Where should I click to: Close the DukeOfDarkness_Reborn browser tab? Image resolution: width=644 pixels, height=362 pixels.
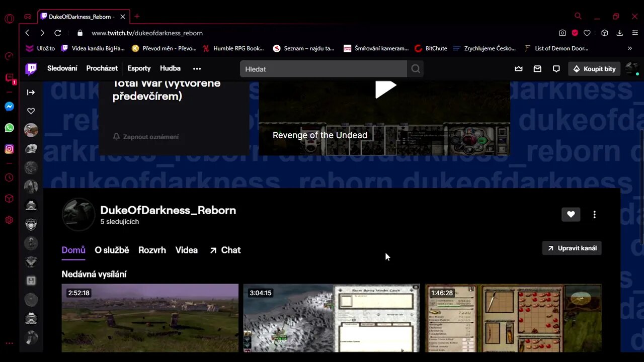(x=123, y=17)
